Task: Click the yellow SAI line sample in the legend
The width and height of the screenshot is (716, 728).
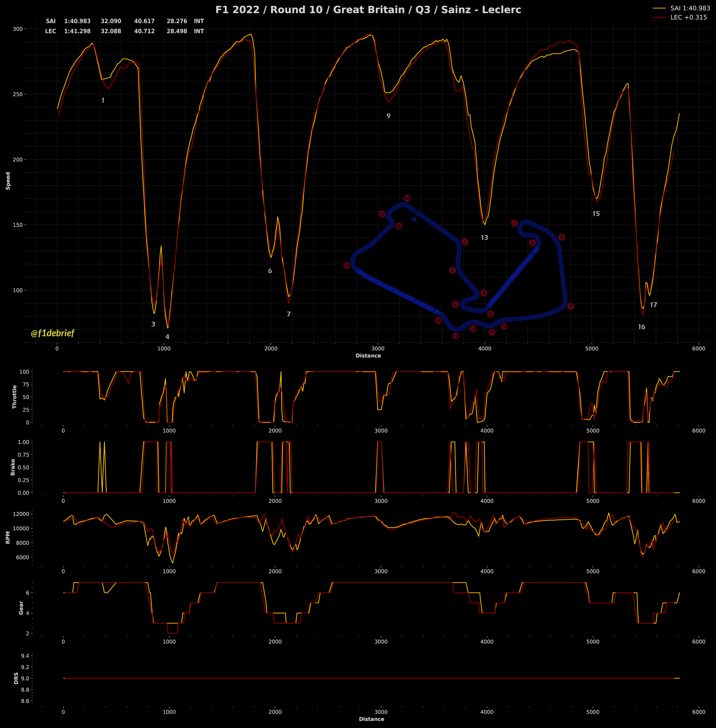Action: pos(659,8)
